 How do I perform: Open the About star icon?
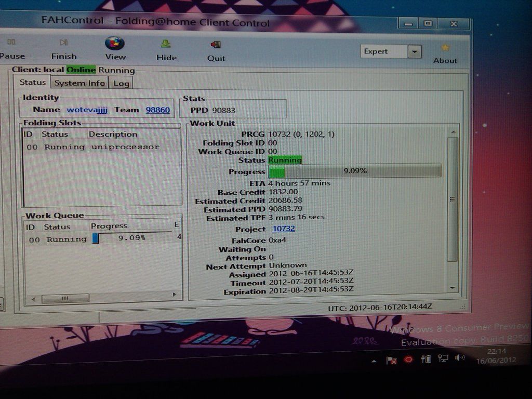coord(445,48)
